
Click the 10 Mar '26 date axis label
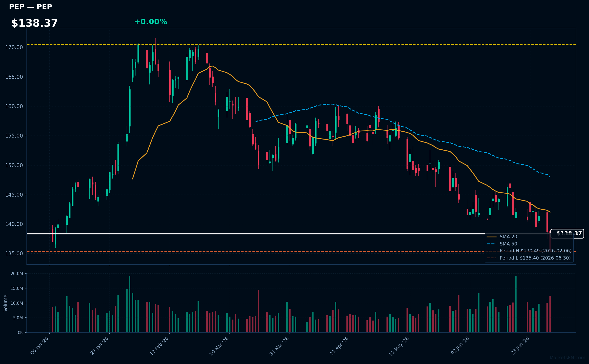tap(219, 346)
